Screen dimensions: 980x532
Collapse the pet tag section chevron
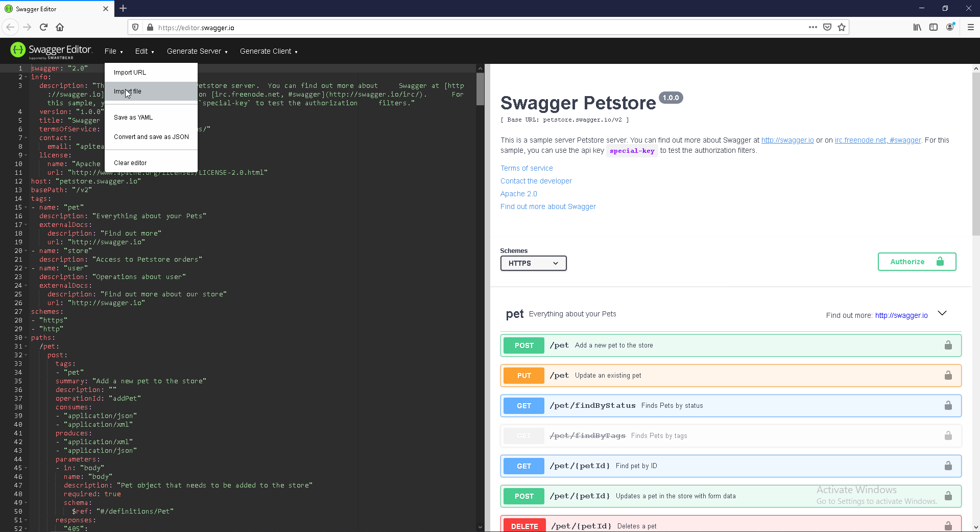[x=942, y=313]
